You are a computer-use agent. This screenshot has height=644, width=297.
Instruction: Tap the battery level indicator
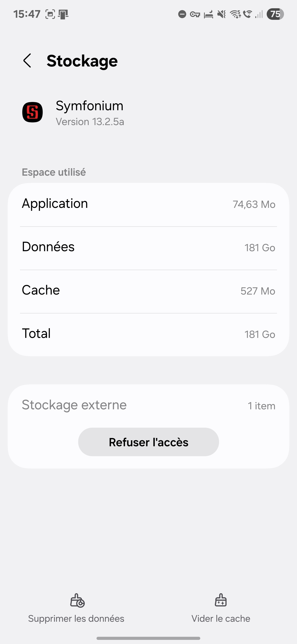click(275, 14)
